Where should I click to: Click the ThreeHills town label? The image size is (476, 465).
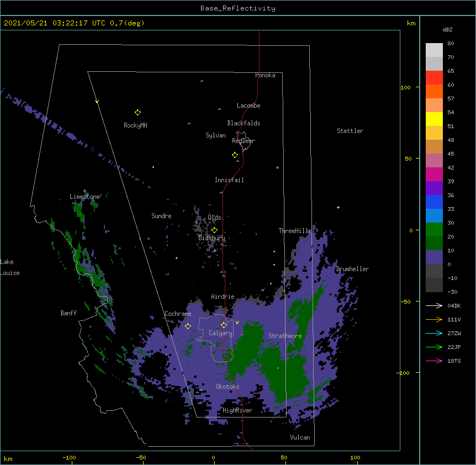point(295,231)
